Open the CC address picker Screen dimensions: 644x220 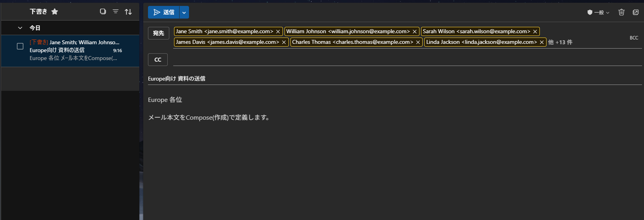click(158, 60)
